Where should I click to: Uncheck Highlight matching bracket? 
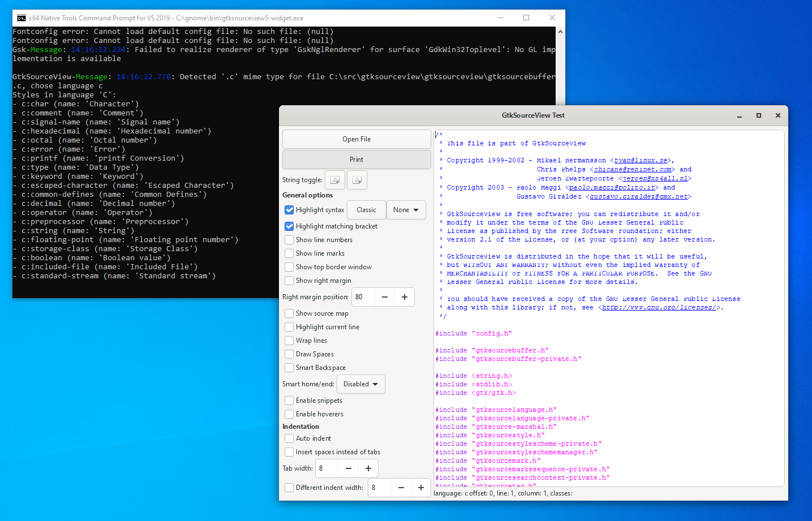coord(289,226)
